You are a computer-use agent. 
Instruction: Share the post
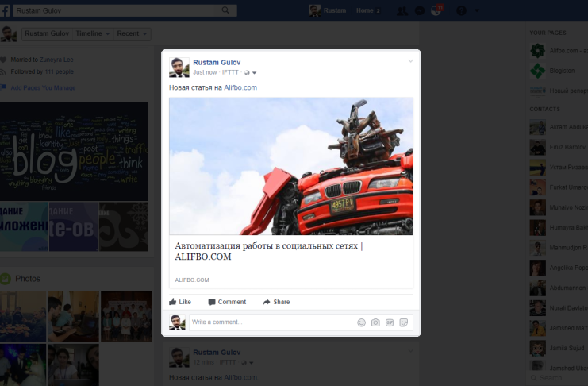(x=276, y=302)
